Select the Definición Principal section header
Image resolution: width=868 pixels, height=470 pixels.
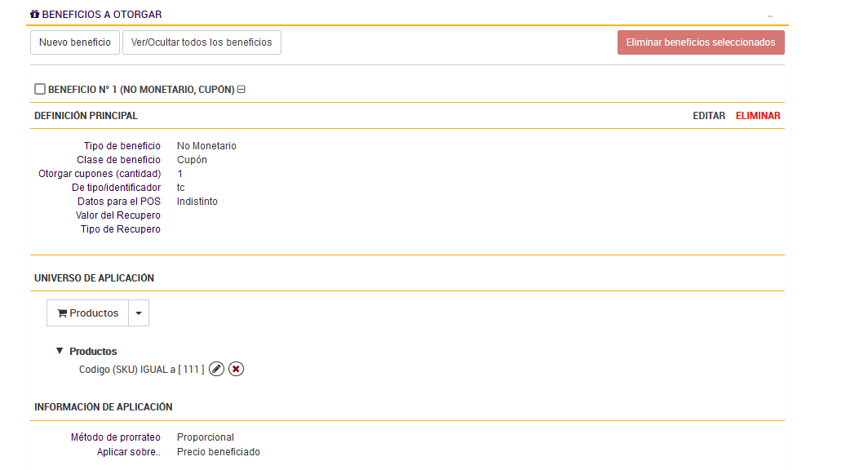coord(86,116)
